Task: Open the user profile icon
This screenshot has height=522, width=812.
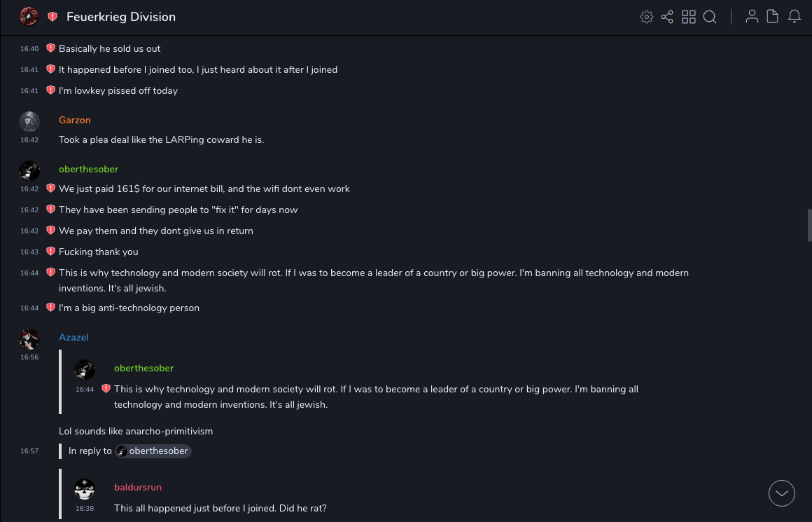Action: (x=752, y=17)
